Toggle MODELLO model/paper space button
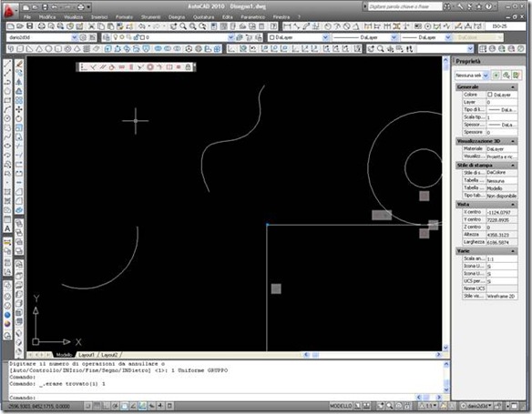 341,406
